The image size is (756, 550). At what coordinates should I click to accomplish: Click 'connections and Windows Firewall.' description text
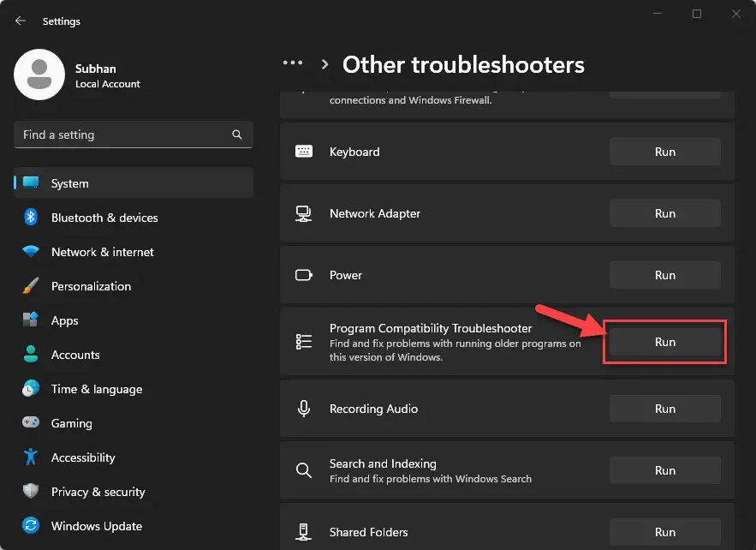[x=410, y=100]
